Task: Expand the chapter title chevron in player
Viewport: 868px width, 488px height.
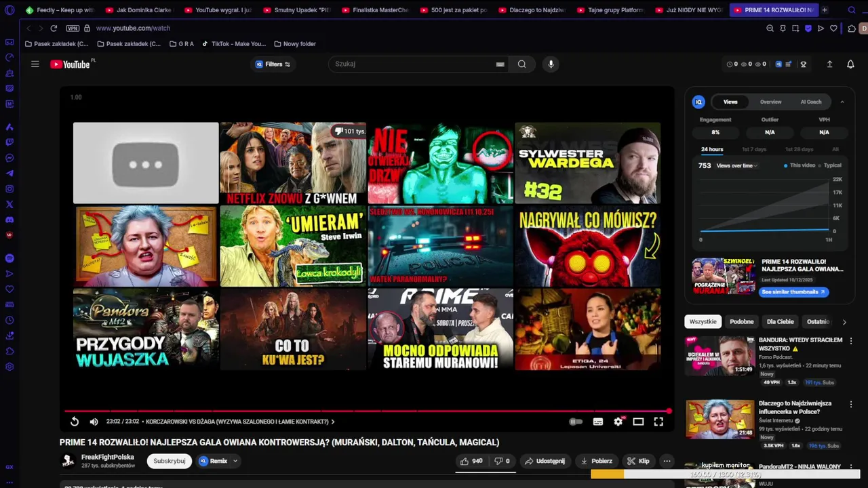Action: pos(333,422)
